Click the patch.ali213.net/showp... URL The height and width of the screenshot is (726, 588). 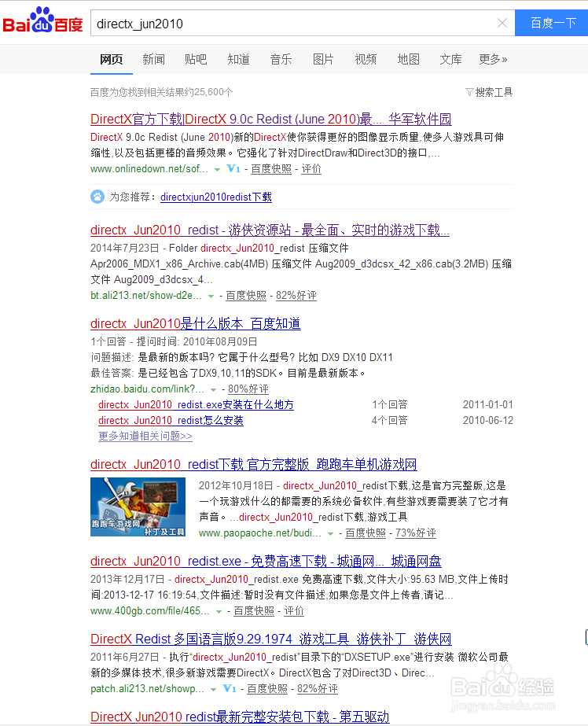[x=147, y=689]
